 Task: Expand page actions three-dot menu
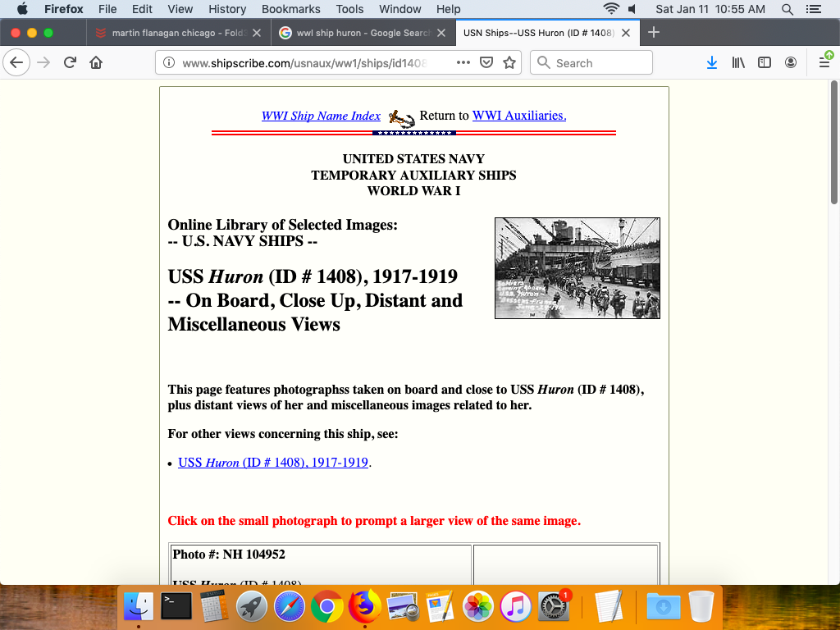point(463,62)
